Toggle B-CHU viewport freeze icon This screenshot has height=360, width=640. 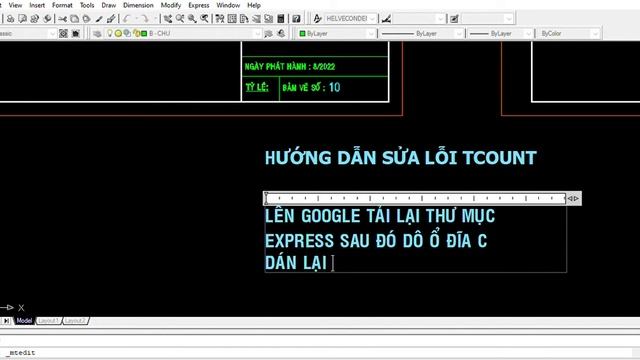(x=127, y=33)
